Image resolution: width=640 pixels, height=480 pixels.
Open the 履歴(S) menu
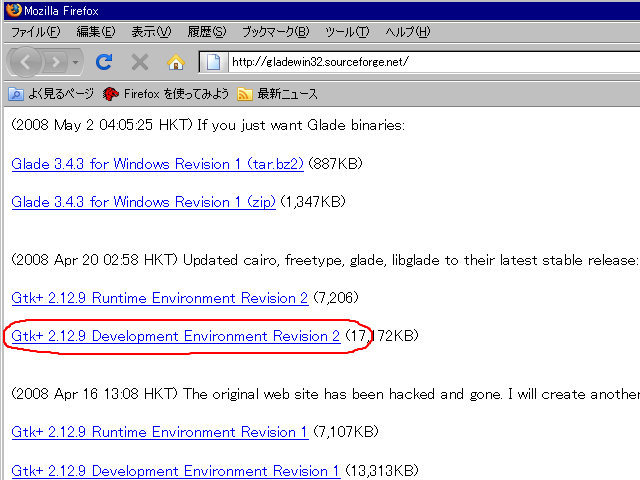pyautogui.click(x=207, y=32)
